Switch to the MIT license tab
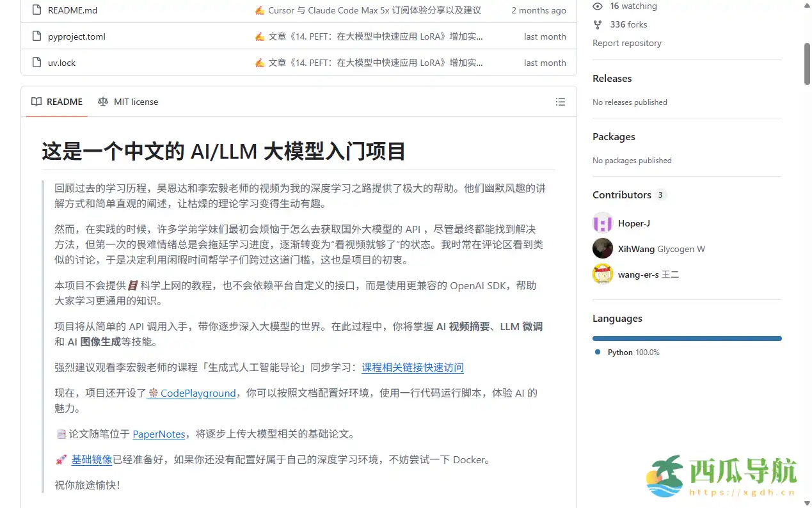The height and width of the screenshot is (508, 812). point(135,101)
